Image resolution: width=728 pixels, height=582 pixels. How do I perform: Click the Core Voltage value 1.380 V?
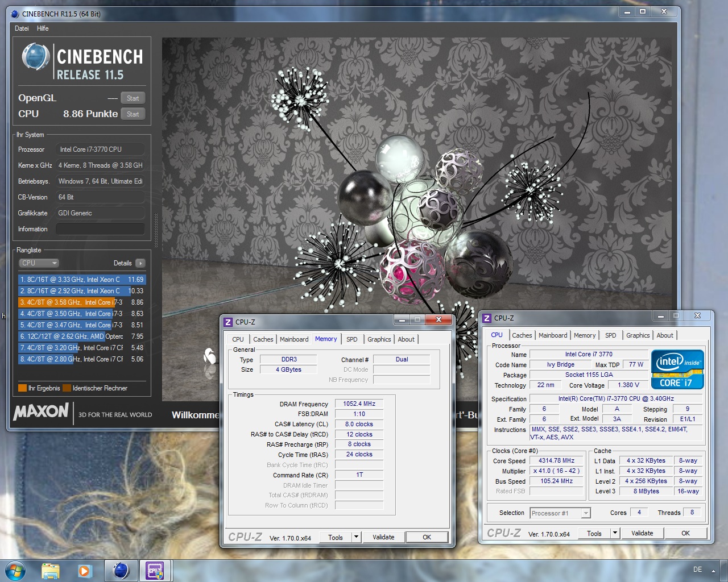[x=628, y=385]
